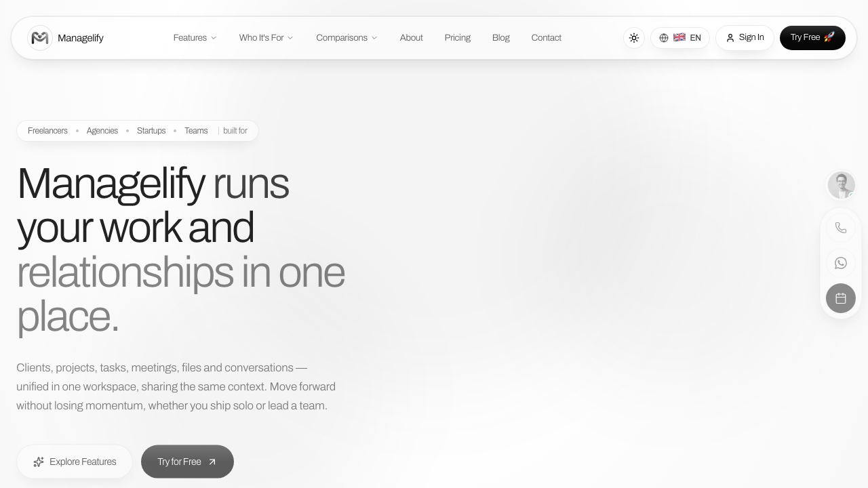
Task: Open the EN language selector
Action: tap(680, 38)
